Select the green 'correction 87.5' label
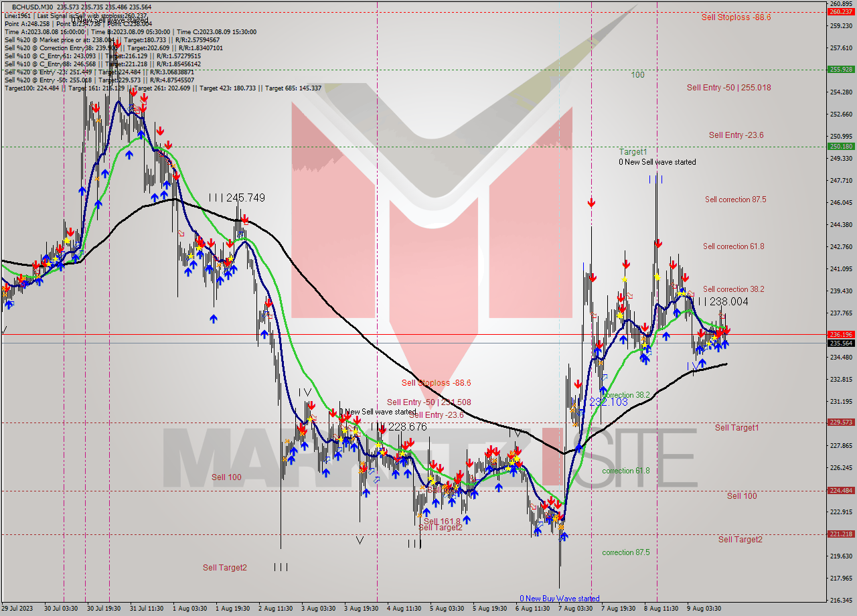Viewport: 857px width, 616px height. (625, 552)
